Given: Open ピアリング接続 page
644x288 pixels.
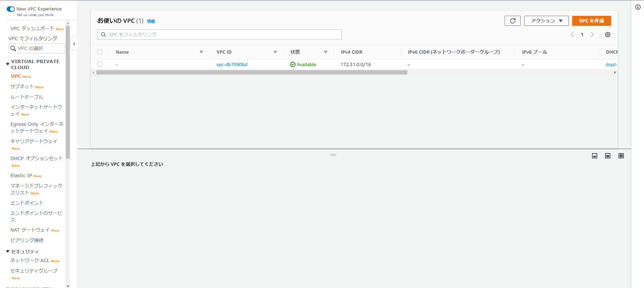Looking at the screenshot, I should pos(27,240).
